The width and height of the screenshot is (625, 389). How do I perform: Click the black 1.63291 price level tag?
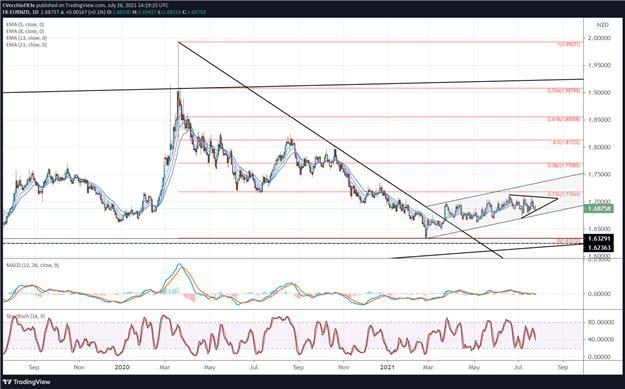click(x=599, y=239)
